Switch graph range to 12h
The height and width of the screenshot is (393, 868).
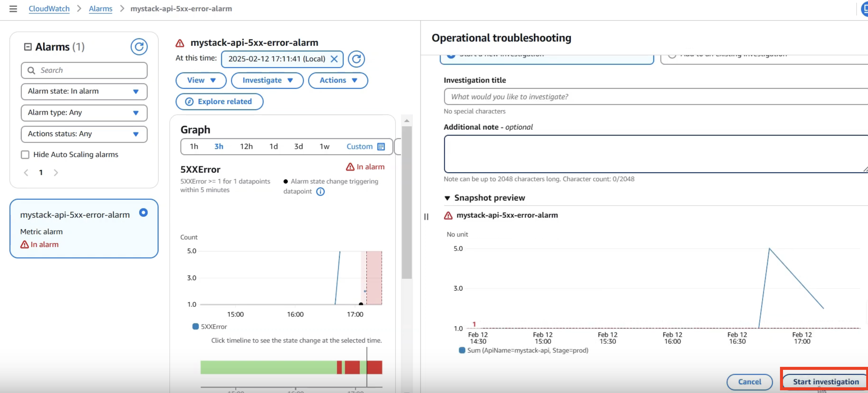click(x=246, y=147)
